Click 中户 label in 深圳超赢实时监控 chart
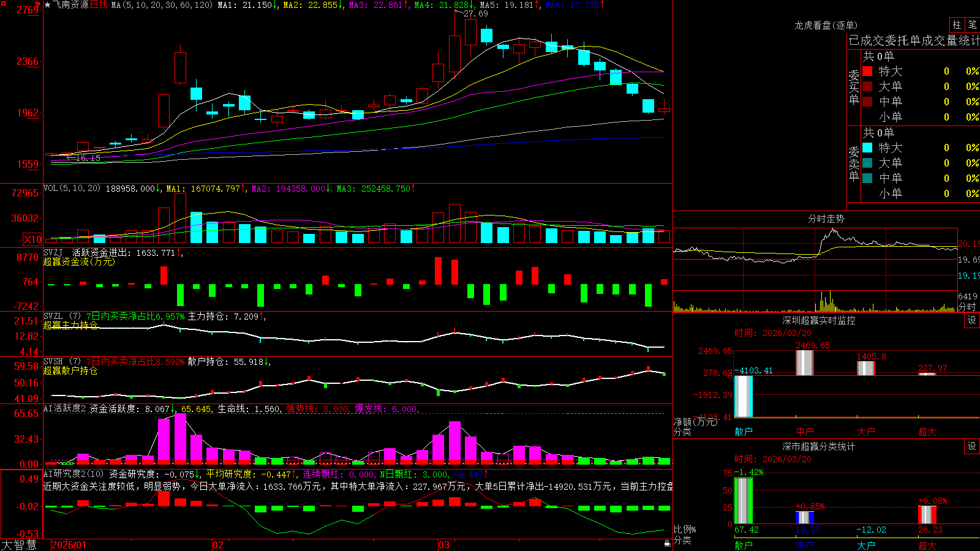 coord(805,432)
